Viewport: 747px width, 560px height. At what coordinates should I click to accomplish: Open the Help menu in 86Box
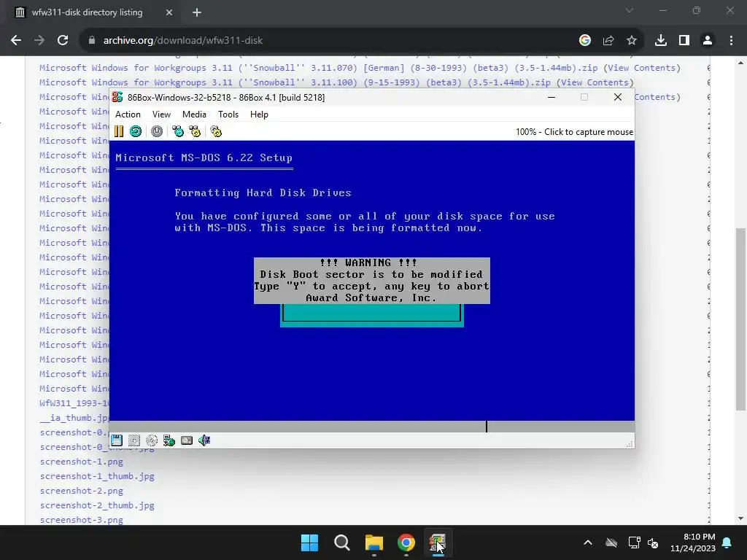click(x=259, y=114)
